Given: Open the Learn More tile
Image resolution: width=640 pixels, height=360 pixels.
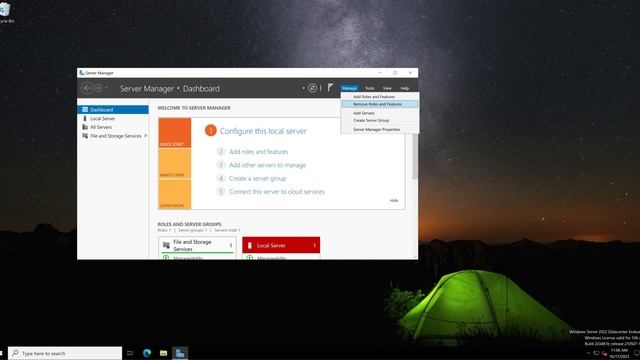Looking at the screenshot, I should coord(175,194).
